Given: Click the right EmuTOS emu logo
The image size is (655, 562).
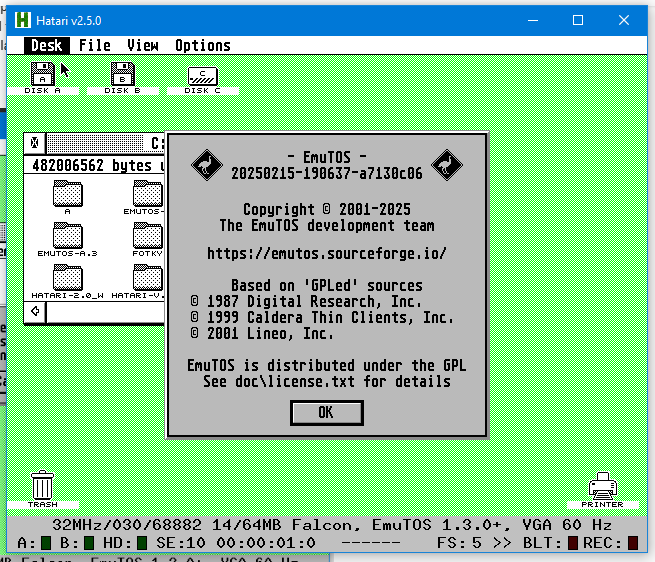Looking at the screenshot, I should pos(447,165).
